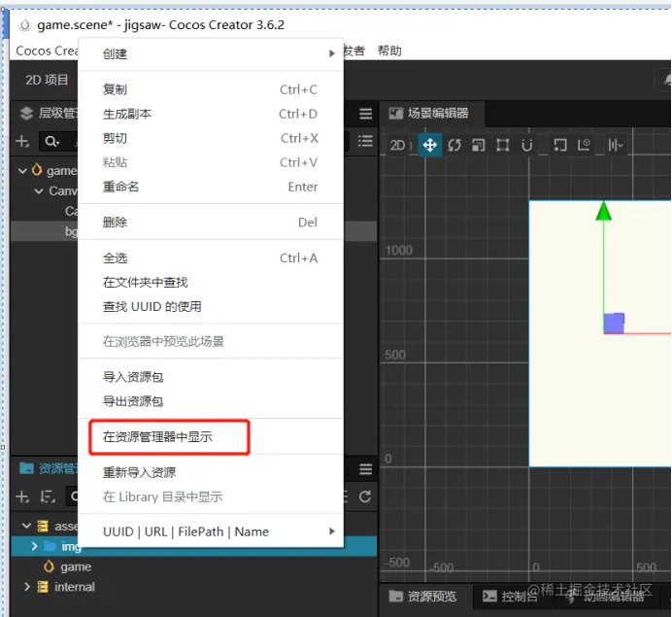Viewport: 672px width, 617px height.
Task: Select the scale gizmo tool
Action: (479, 146)
